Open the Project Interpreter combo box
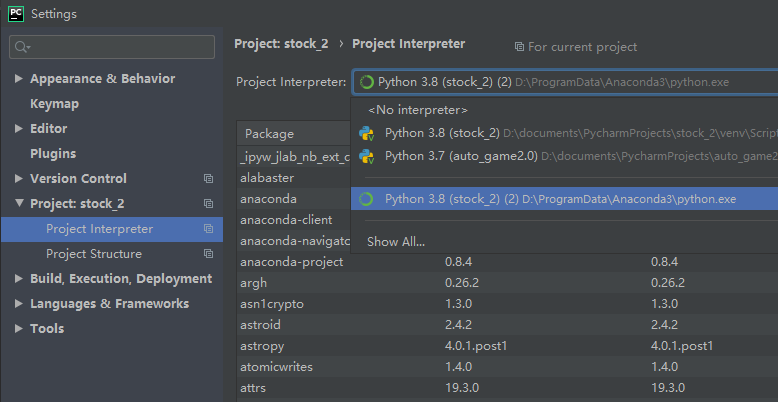The height and width of the screenshot is (402, 778). [565, 82]
